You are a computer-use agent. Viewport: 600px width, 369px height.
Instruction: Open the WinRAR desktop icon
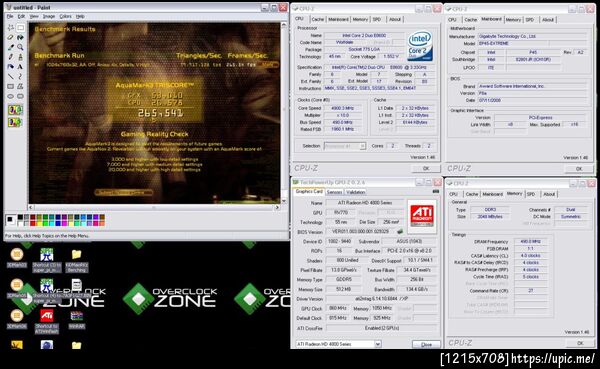point(77,320)
